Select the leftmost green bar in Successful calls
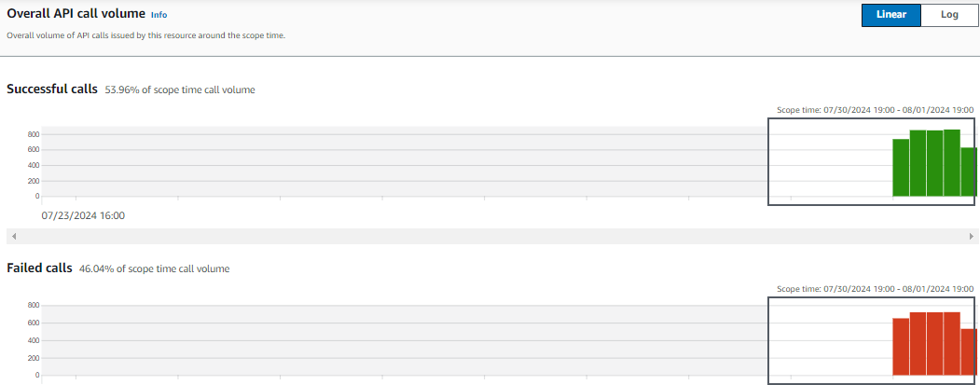The image size is (980, 385). pos(901,168)
